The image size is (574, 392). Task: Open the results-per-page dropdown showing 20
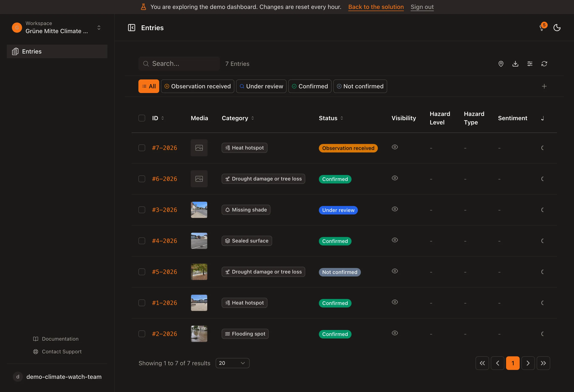232,363
